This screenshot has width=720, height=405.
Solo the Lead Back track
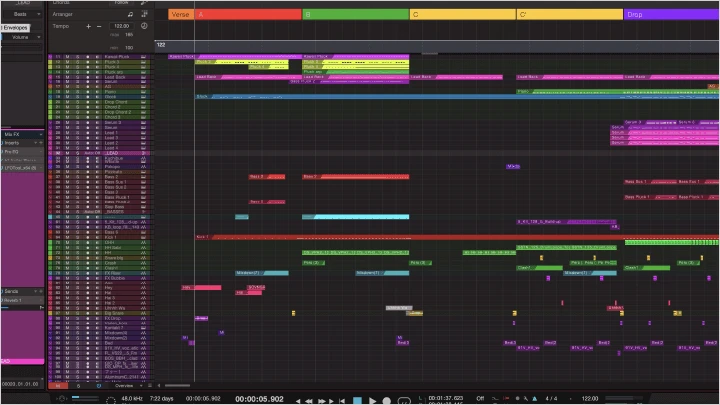(77, 77)
